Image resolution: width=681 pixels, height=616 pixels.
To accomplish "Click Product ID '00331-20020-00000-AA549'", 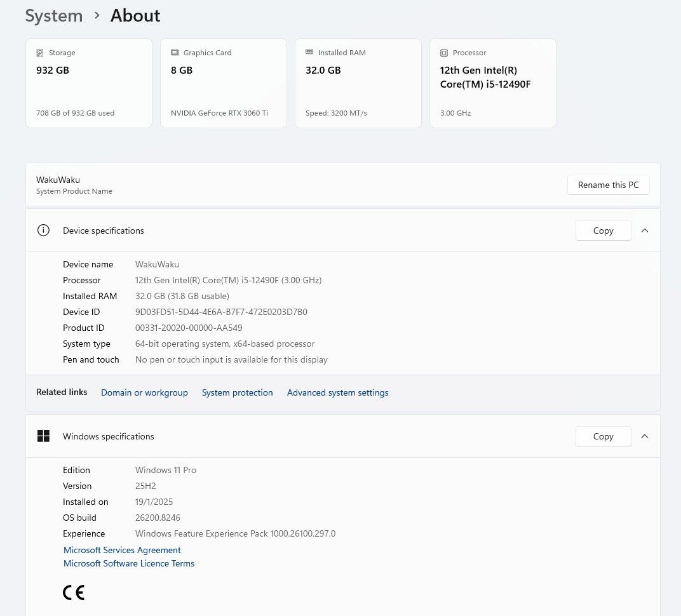I will click(189, 328).
